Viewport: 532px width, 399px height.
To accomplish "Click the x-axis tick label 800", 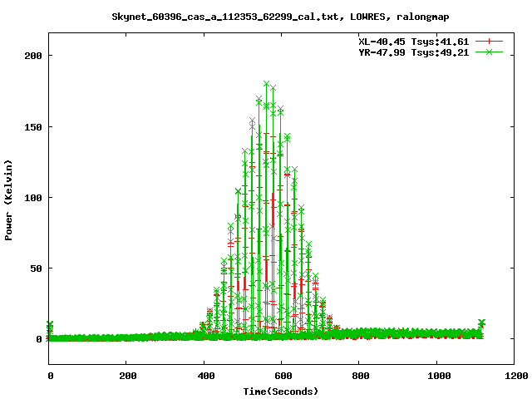I will pyautogui.click(x=361, y=376).
